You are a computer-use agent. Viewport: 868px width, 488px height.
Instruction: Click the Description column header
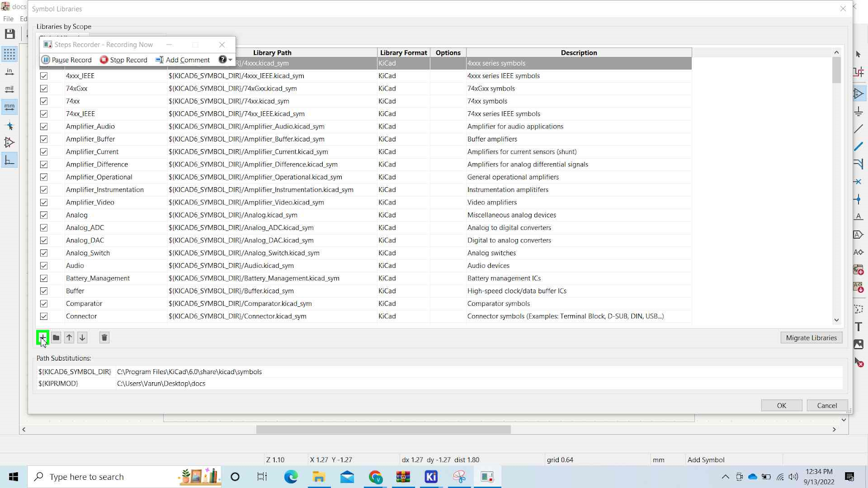[579, 53]
